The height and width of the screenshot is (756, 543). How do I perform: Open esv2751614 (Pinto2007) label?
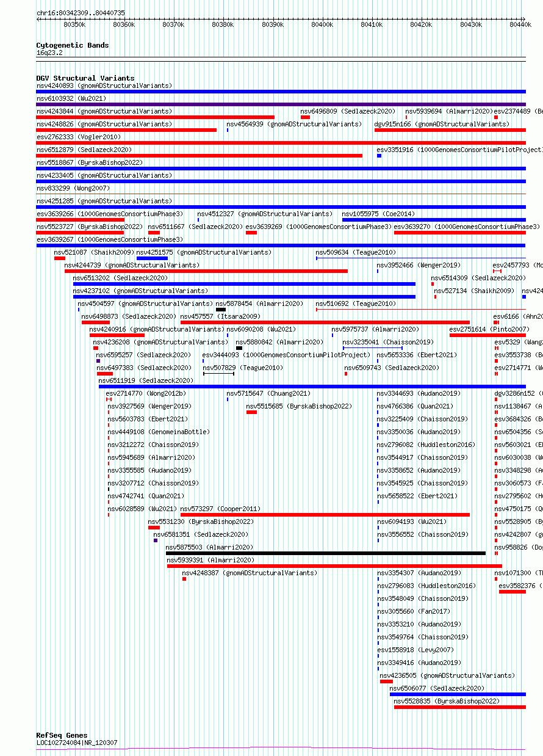point(489,329)
